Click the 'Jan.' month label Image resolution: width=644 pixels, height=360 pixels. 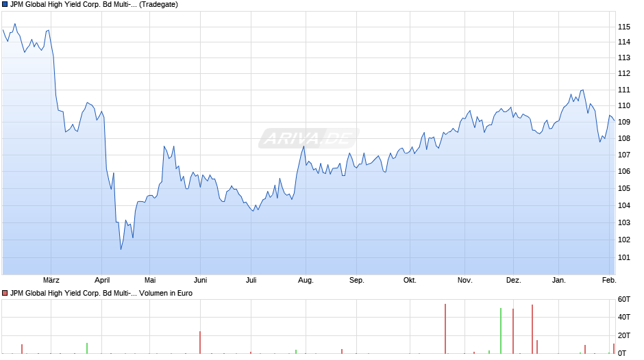tap(558, 281)
